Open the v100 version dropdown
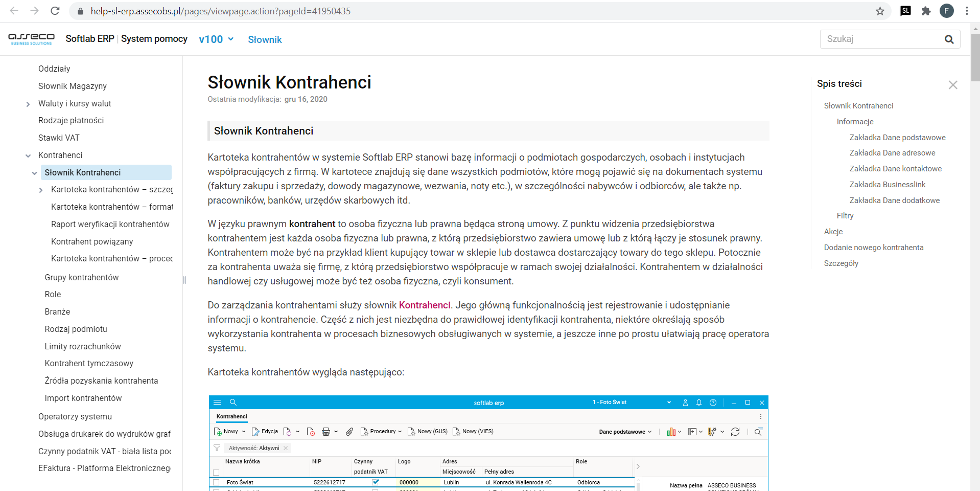Screen dimensions: 980x491 point(217,39)
